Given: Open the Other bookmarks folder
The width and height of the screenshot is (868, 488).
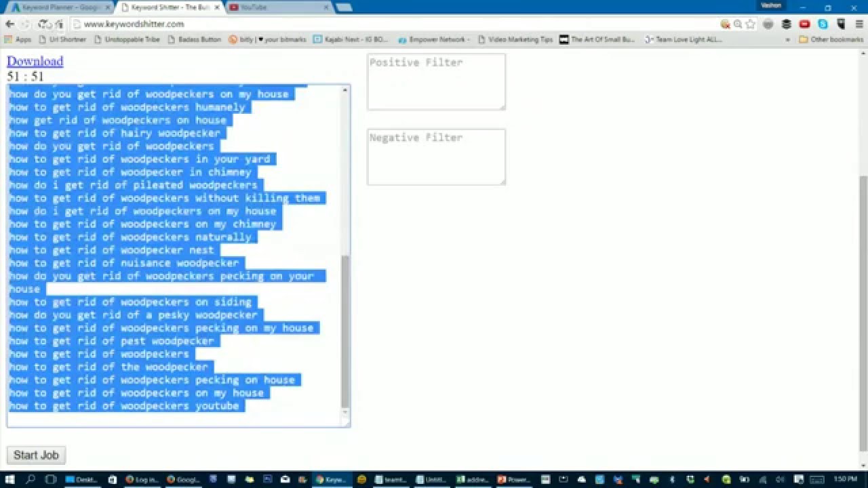Looking at the screenshot, I should (831, 39).
